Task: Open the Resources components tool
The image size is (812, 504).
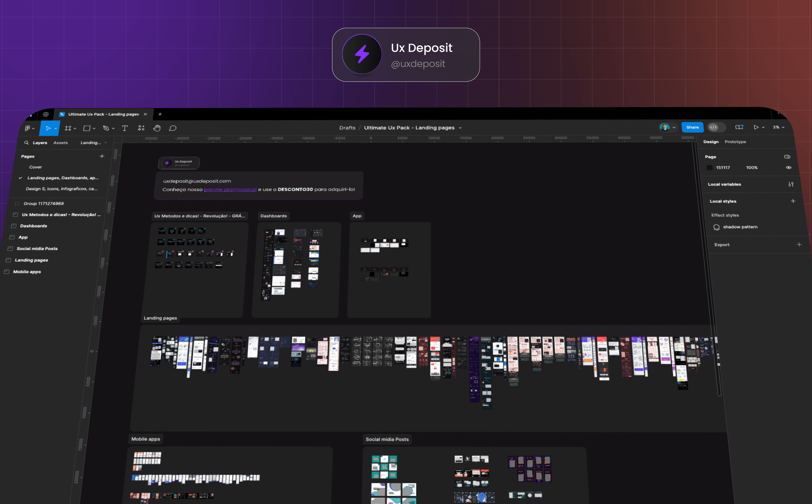Action: point(141,128)
